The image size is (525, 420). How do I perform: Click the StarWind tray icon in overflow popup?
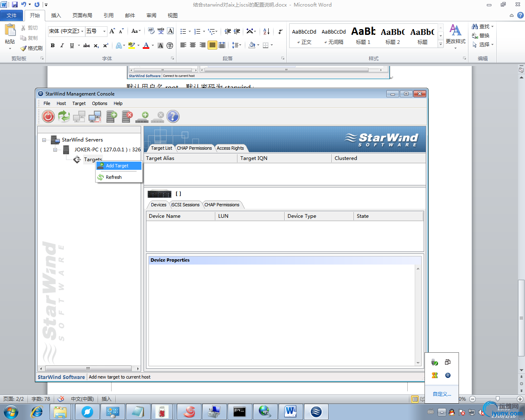coord(448,375)
